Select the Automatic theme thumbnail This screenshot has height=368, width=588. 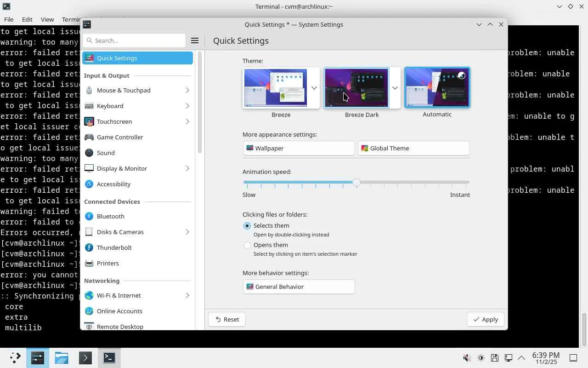point(437,87)
